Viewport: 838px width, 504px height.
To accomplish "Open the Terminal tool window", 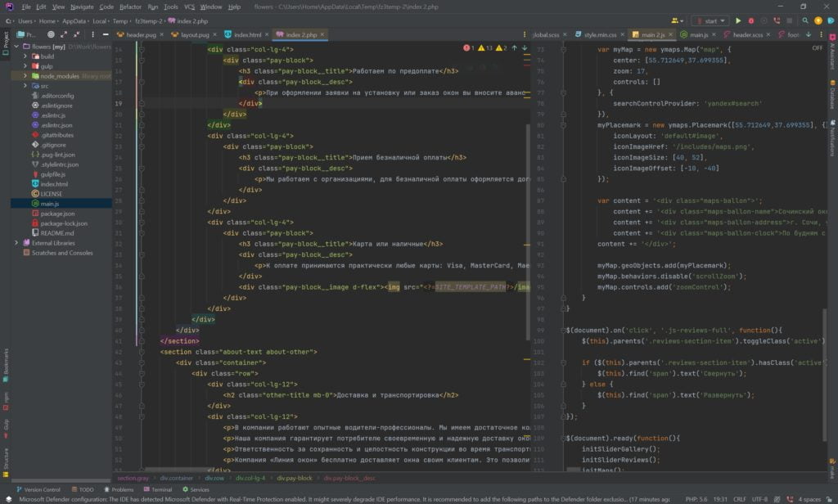I will pos(157,489).
